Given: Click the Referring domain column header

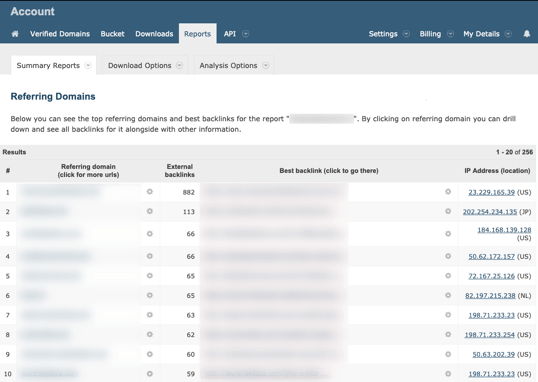Looking at the screenshot, I should [88, 171].
